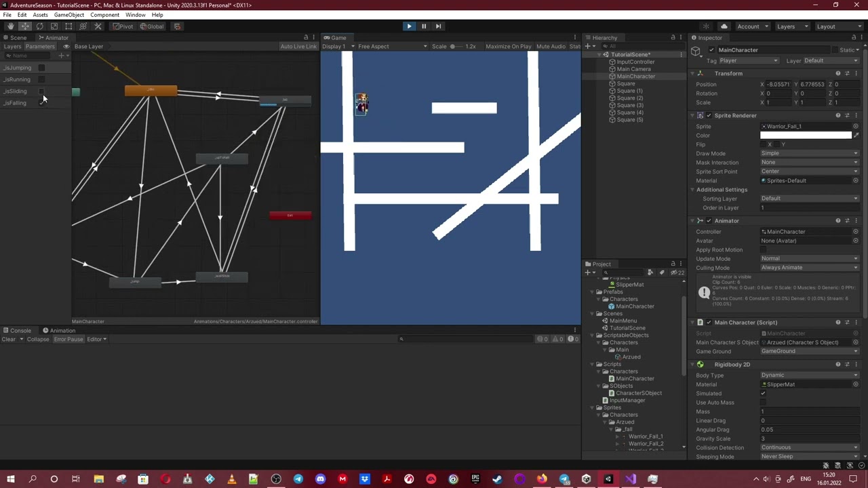Click Maximize On Play

[509, 46]
